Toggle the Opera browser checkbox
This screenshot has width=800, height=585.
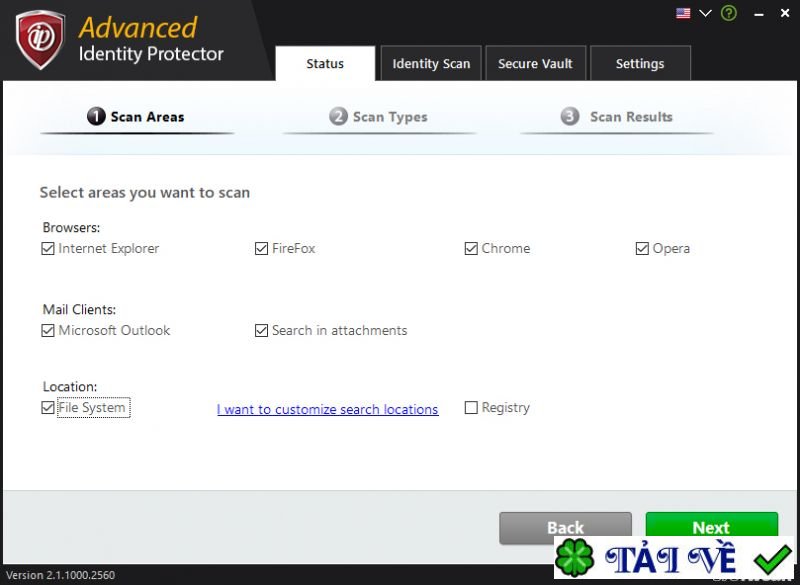point(642,248)
